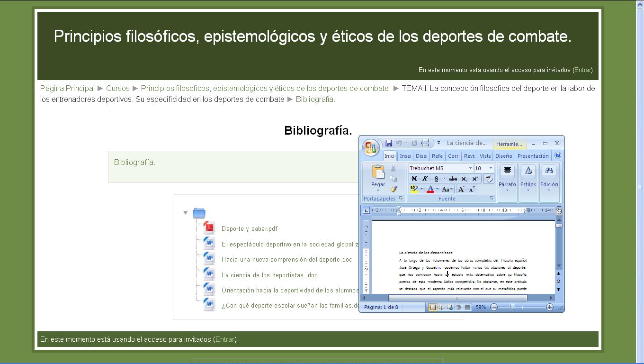Open the font color dropdown arrow
The image size is (644, 364).
[x=437, y=189]
